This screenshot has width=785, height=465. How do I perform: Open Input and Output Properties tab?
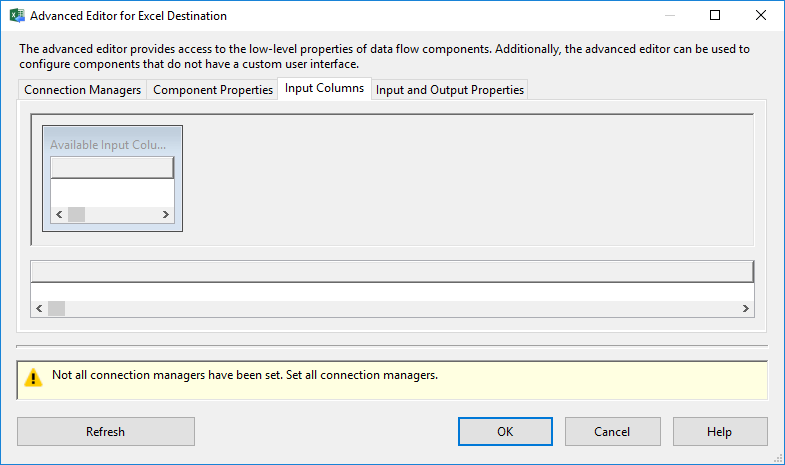pyautogui.click(x=450, y=90)
